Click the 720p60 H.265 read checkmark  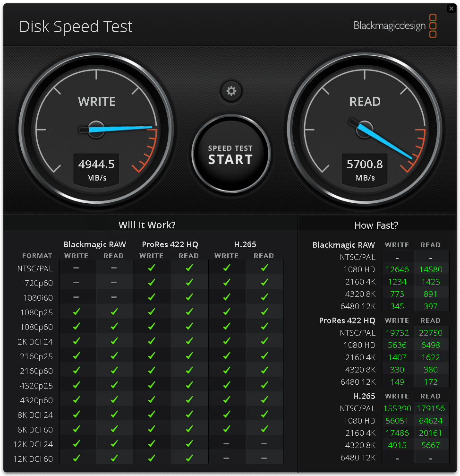[264, 282]
